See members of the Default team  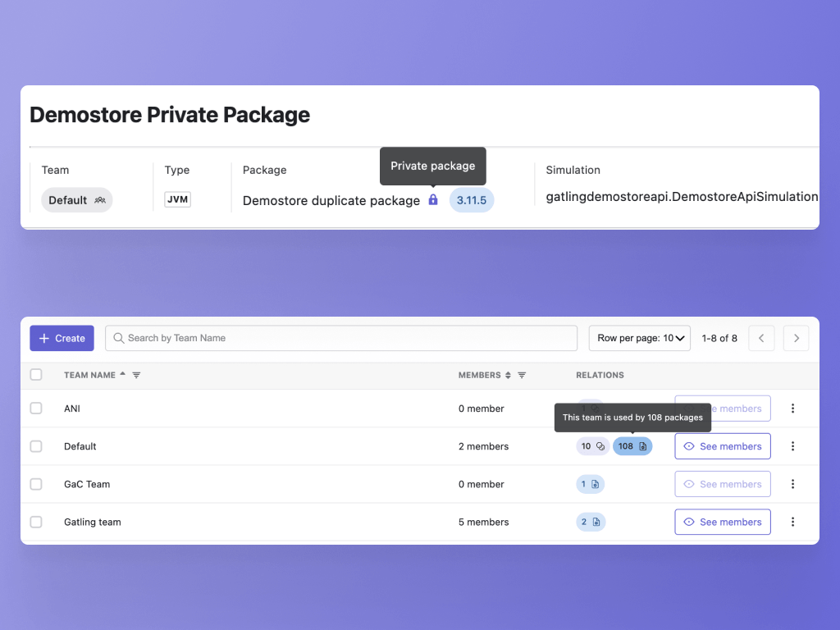pos(723,446)
